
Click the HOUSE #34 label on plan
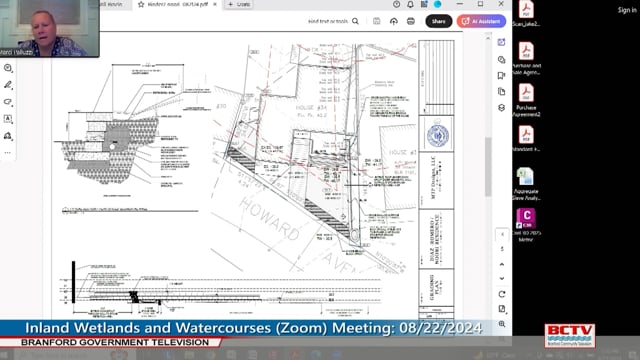tap(311, 108)
